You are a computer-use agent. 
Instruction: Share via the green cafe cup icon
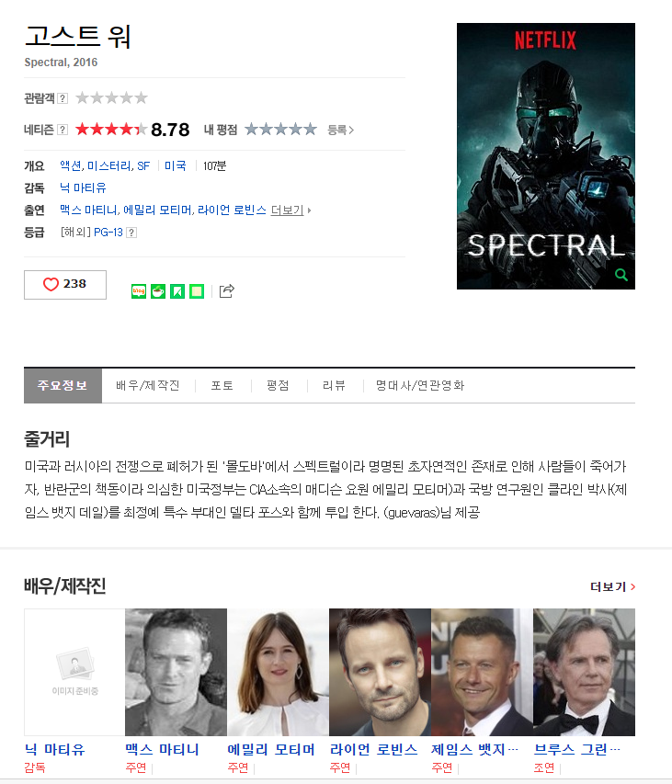[x=158, y=291]
